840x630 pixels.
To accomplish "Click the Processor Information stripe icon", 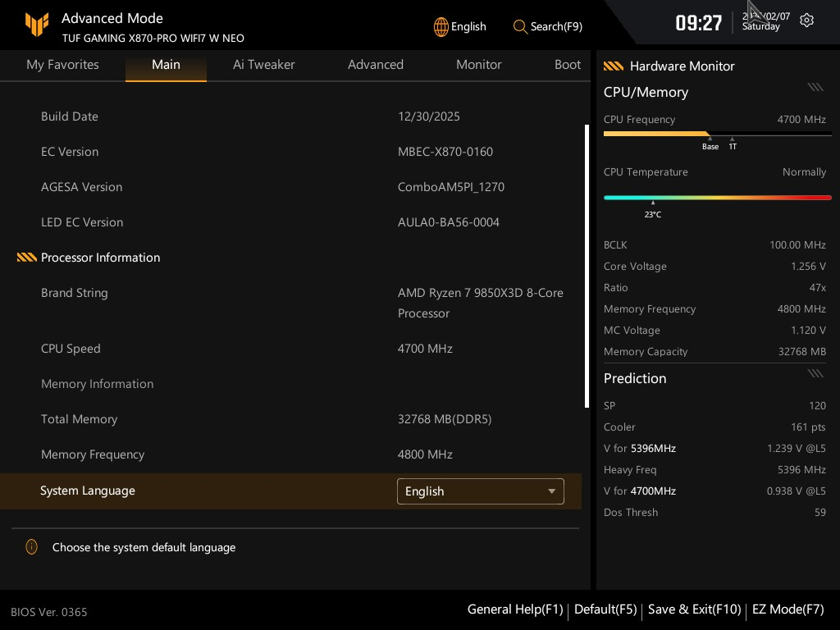I will coord(27,258).
